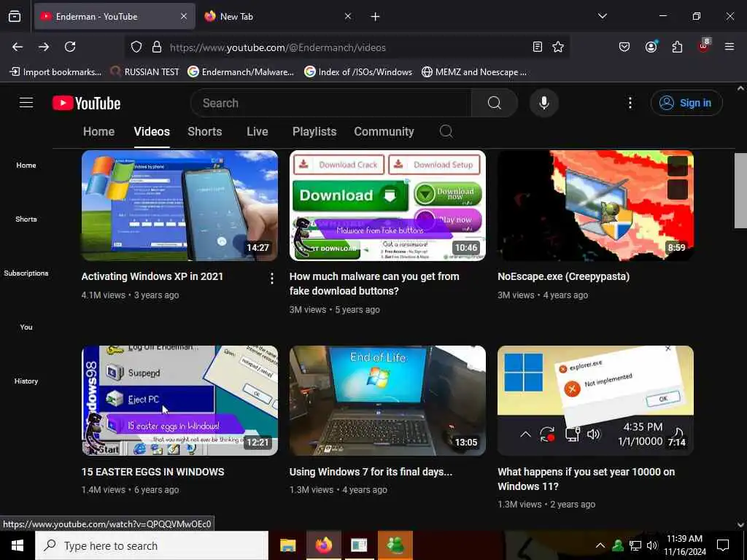
Task: Click the browser address bar URL
Action: (278, 47)
